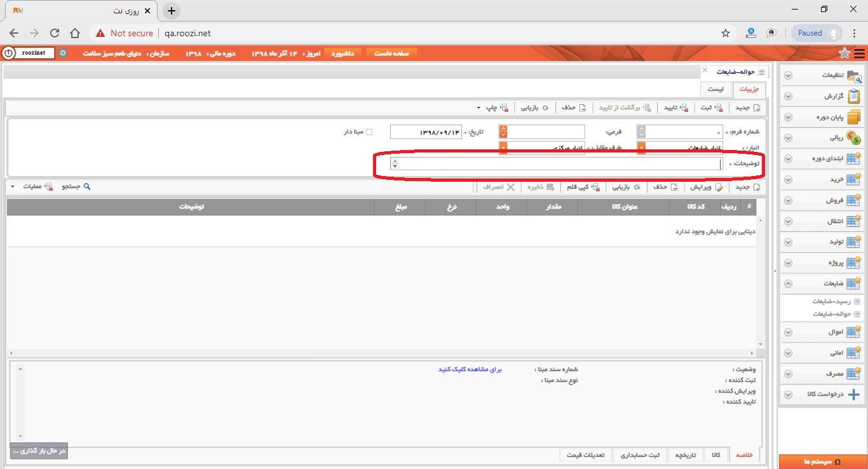This screenshot has width=868, height=469.
Task: Close the حواله-ضایعات document tab
Action: coord(705,70)
